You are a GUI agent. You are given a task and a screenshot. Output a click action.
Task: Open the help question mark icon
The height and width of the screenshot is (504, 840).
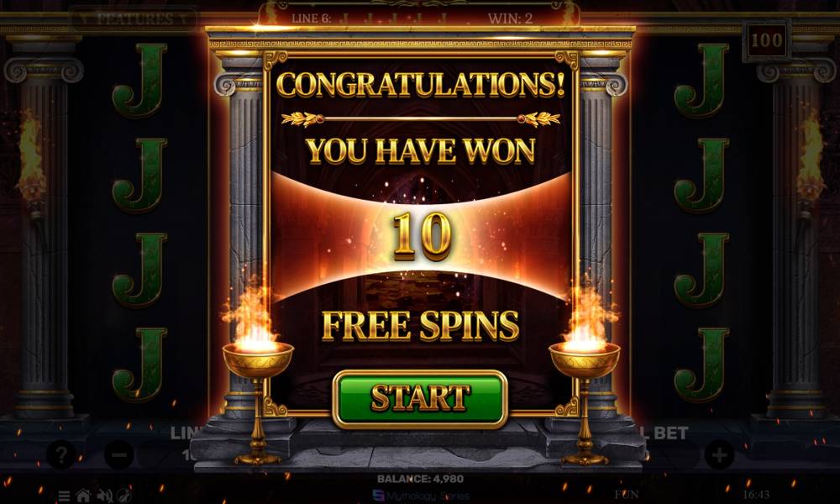coord(61,454)
